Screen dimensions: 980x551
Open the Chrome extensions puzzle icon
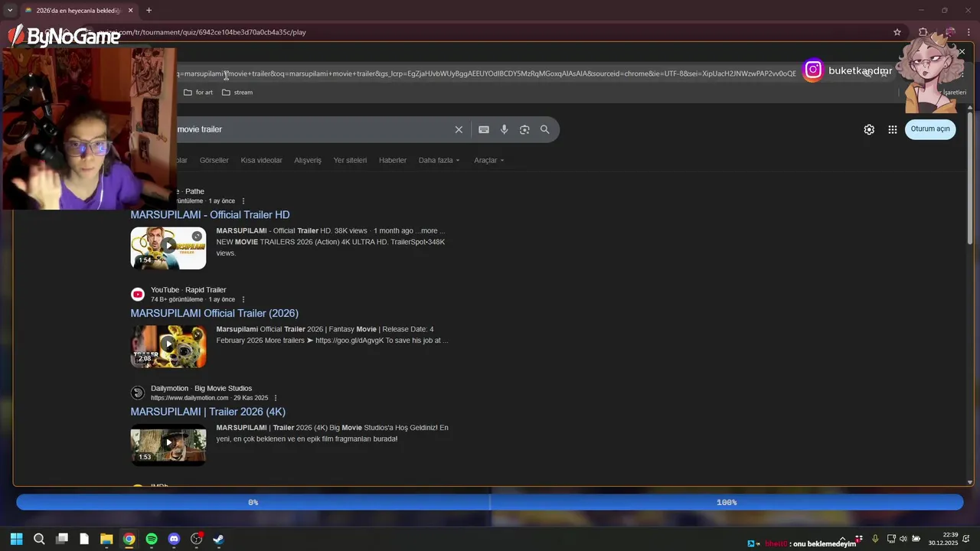(x=923, y=32)
